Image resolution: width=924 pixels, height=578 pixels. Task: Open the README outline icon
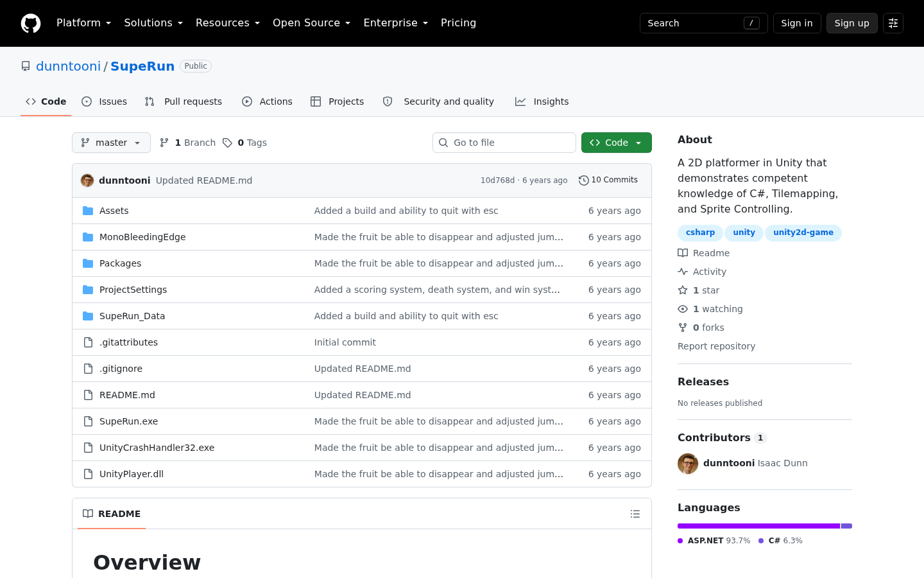[x=635, y=514]
